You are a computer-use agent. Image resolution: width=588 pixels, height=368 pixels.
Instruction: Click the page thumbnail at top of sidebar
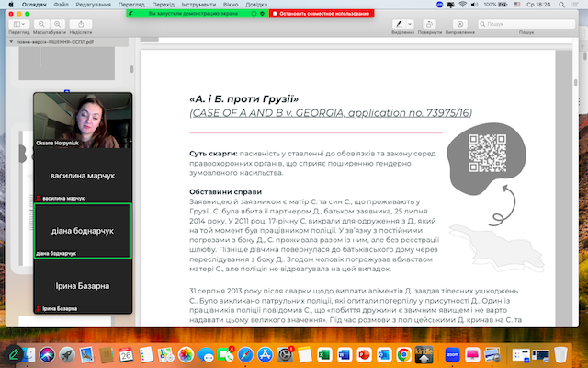point(67,63)
